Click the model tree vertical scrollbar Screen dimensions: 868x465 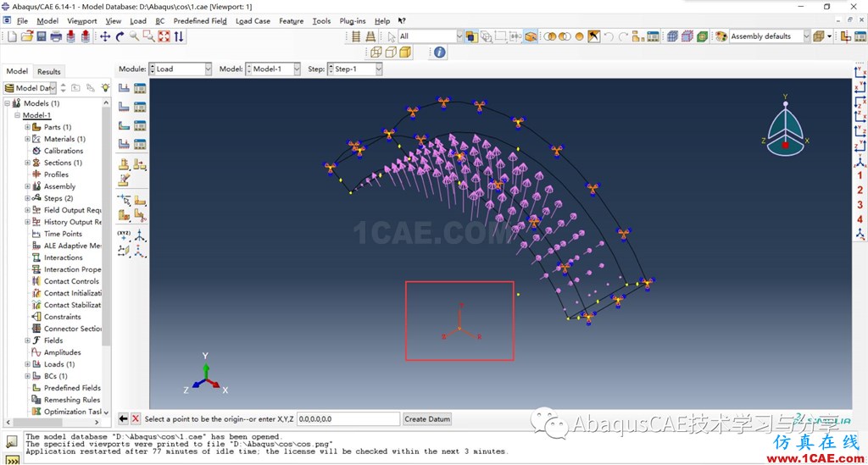106,227
